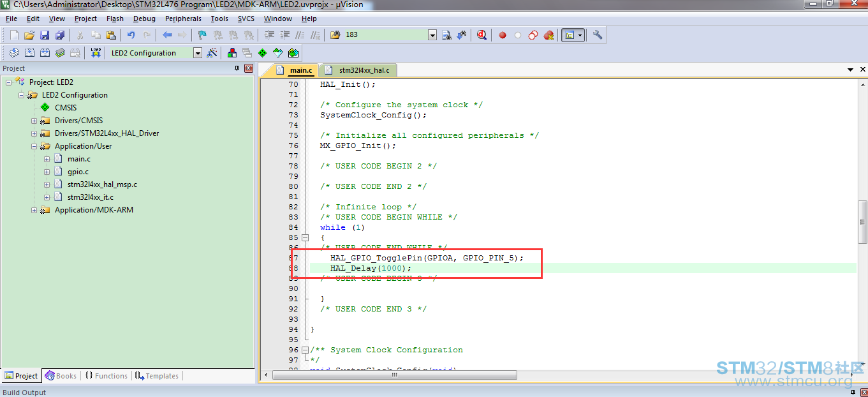Open a file using the folder icon
868x397 pixels.
pos(29,35)
